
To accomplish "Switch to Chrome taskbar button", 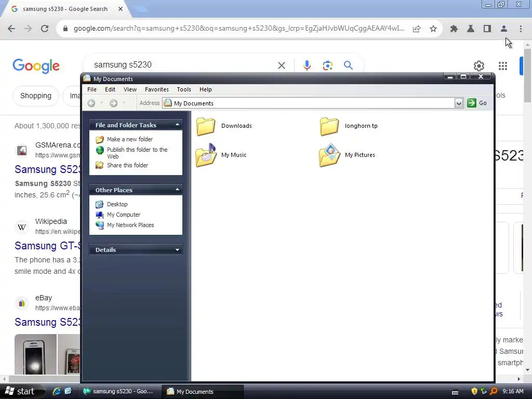I will pyautogui.click(x=119, y=392).
